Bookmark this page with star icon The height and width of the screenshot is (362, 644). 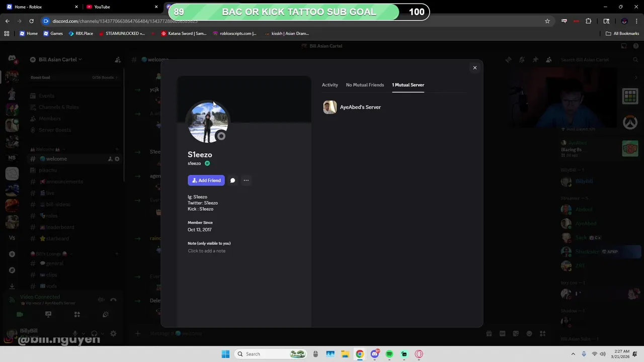(547, 21)
